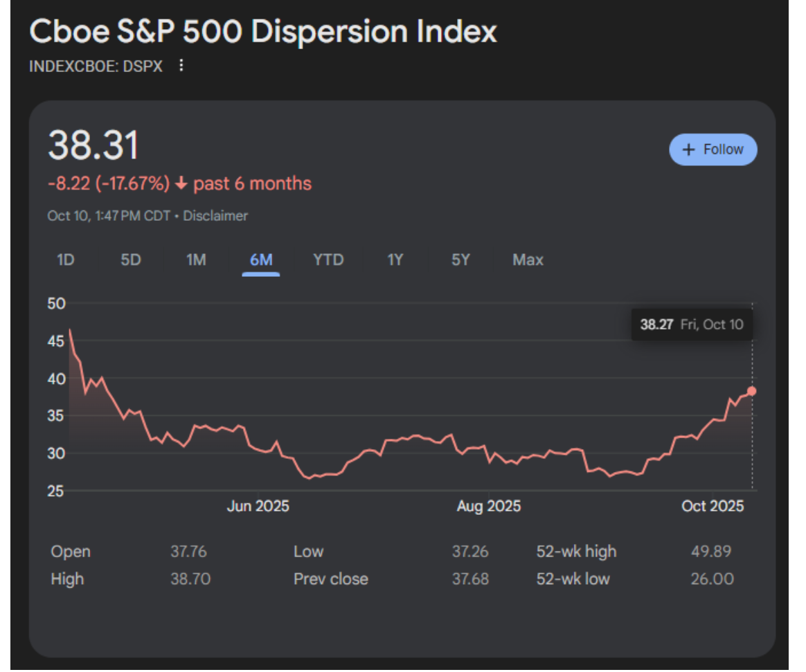
Task: Click the 38.27 Fri, Oct 10 tooltip
Action: pyautogui.click(x=691, y=325)
